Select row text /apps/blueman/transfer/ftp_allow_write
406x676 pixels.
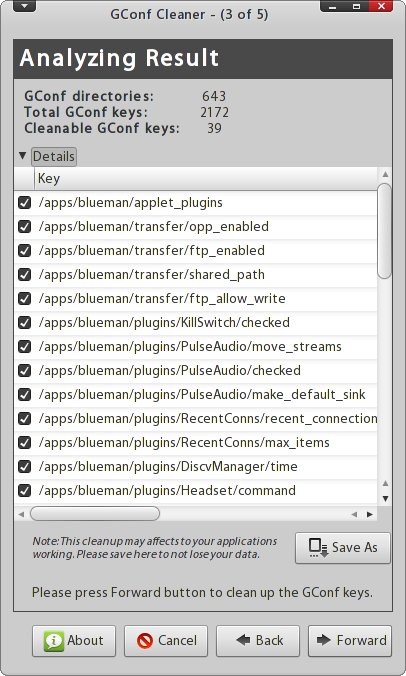pos(162,298)
